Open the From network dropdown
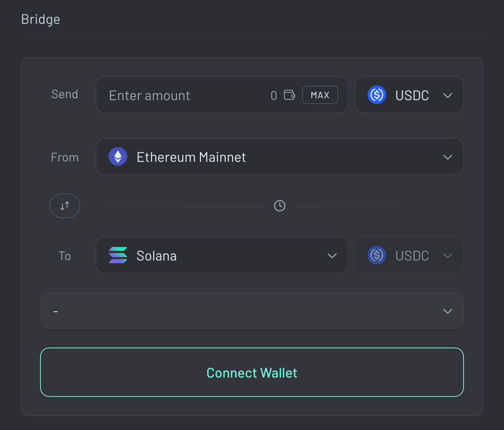 [x=279, y=156]
